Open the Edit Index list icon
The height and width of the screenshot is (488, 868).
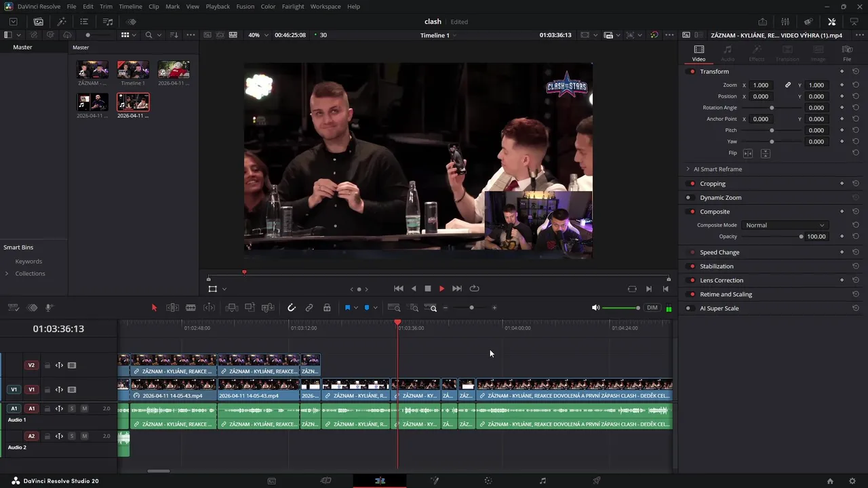tap(84, 22)
